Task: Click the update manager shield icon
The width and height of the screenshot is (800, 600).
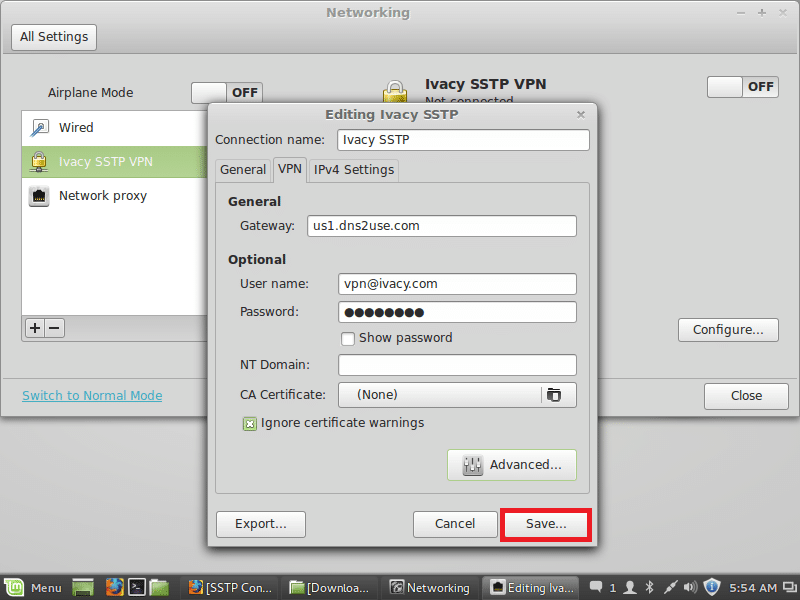Action: (712, 588)
